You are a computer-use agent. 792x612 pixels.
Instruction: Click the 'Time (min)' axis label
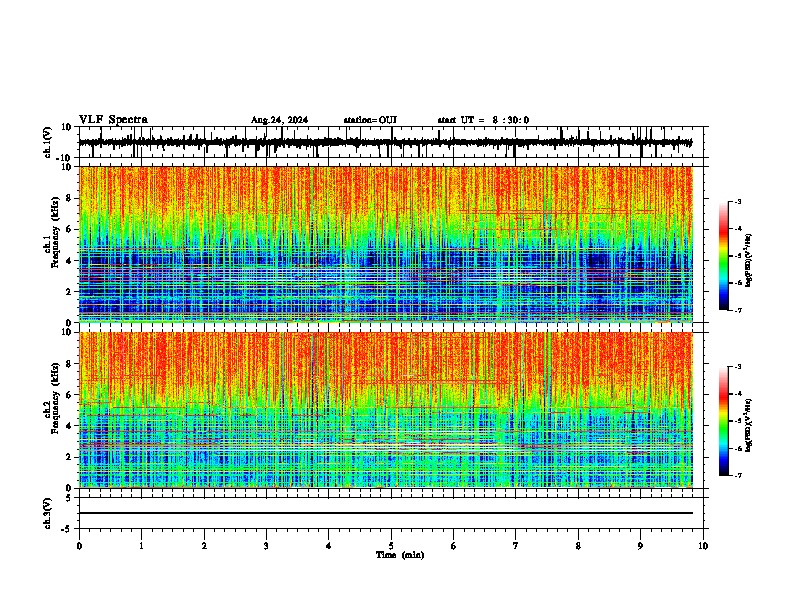pos(400,555)
